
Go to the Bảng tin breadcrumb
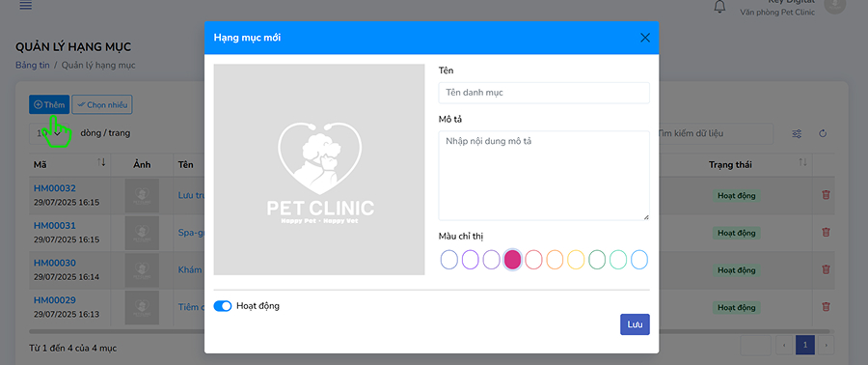[33, 65]
